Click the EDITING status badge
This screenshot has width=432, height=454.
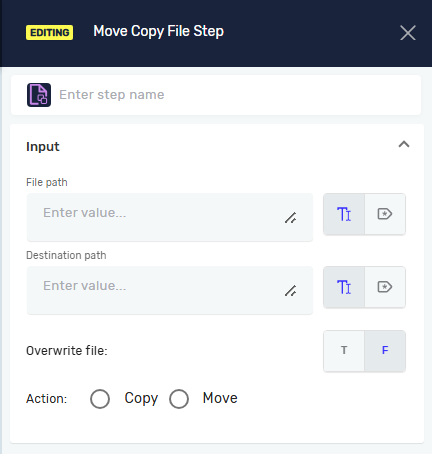coord(49,32)
